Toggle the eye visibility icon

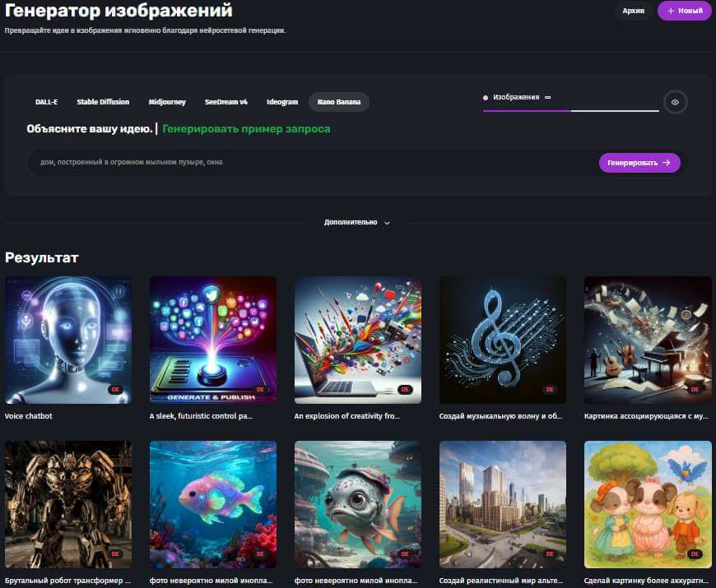point(675,102)
